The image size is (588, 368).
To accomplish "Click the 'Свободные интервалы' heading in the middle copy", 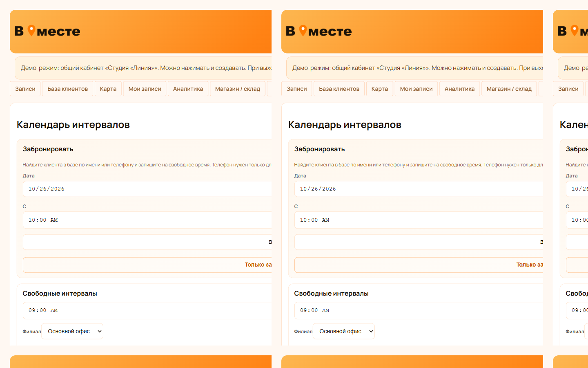I will [332, 294].
